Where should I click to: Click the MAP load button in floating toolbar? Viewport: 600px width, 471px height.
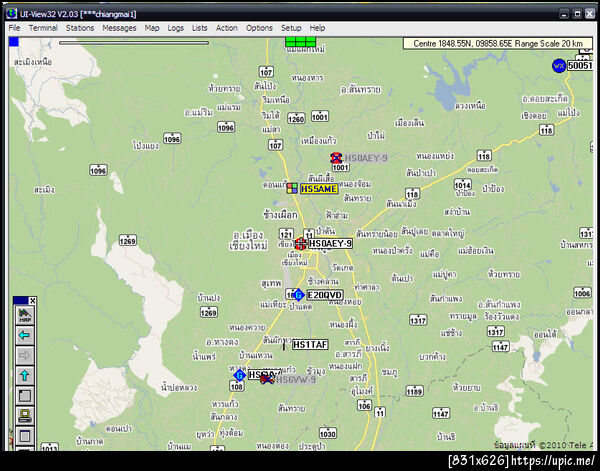(x=25, y=316)
